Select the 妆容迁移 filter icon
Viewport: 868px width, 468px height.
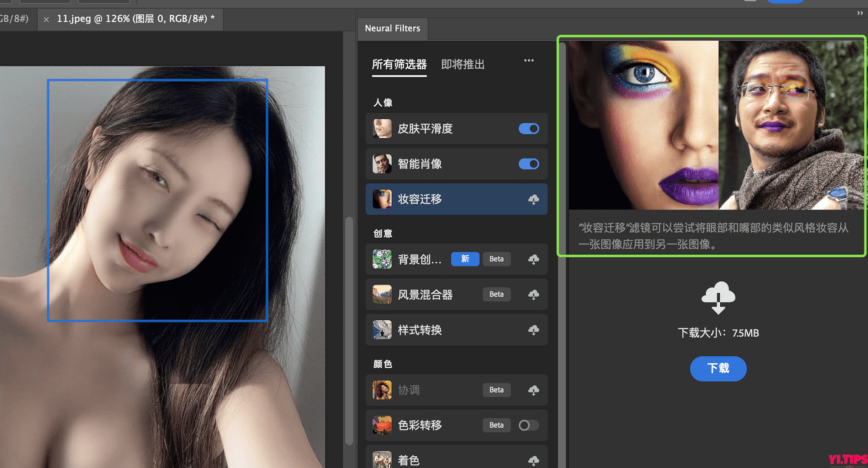tap(382, 199)
